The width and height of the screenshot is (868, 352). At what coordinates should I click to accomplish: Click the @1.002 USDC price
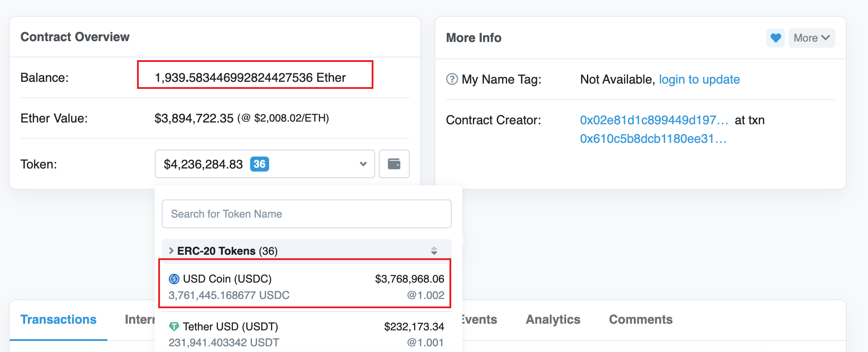coord(426,295)
